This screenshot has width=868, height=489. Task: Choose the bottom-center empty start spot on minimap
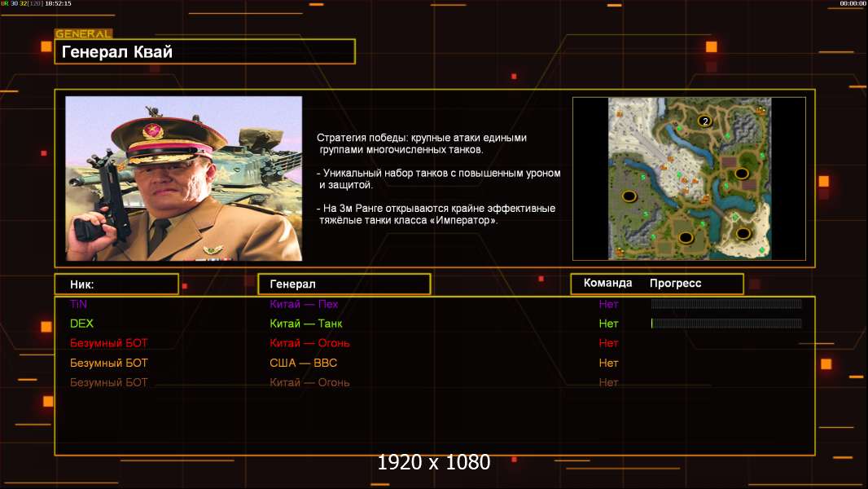coord(686,237)
